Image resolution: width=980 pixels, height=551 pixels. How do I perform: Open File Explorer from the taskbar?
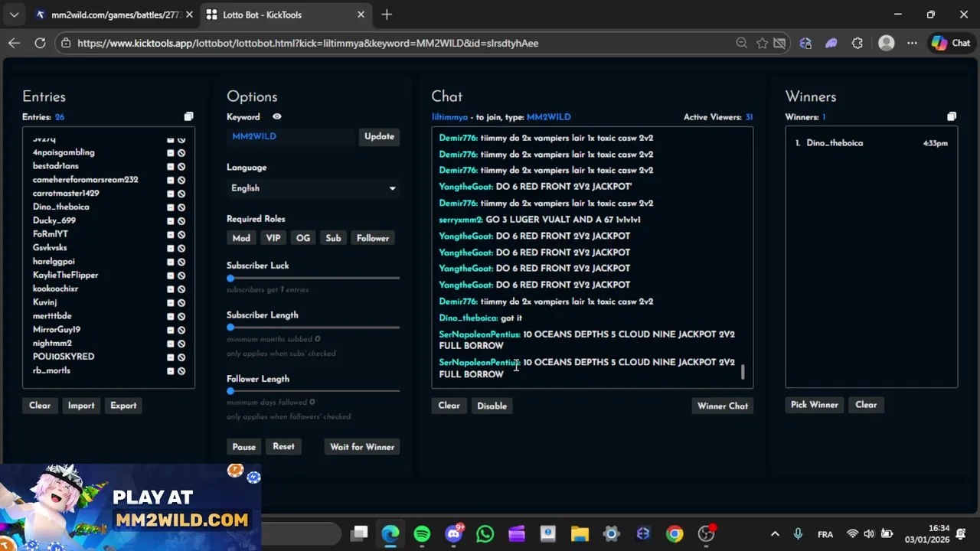[580, 533]
